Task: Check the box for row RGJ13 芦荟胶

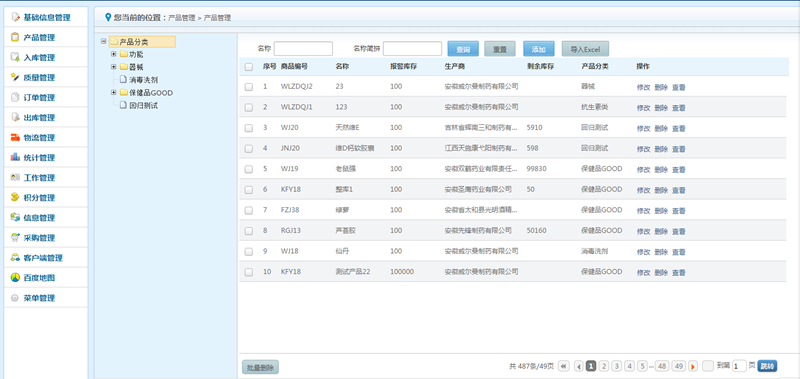Action: [x=248, y=231]
